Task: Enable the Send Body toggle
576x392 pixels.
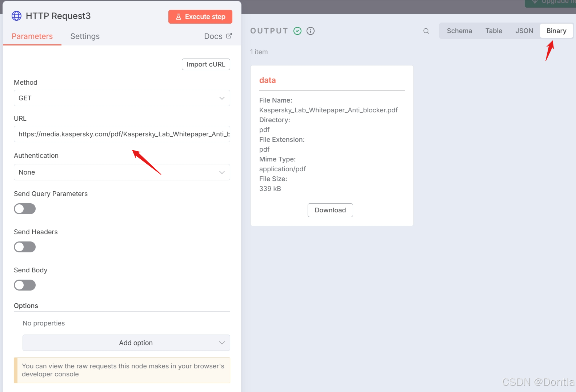Action: [x=25, y=285]
